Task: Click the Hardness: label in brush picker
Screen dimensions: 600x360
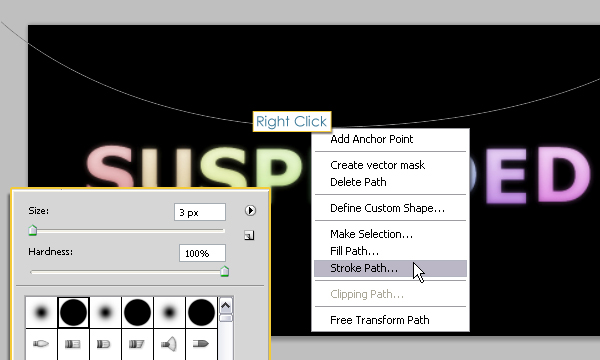Action: pyautogui.click(x=51, y=252)
